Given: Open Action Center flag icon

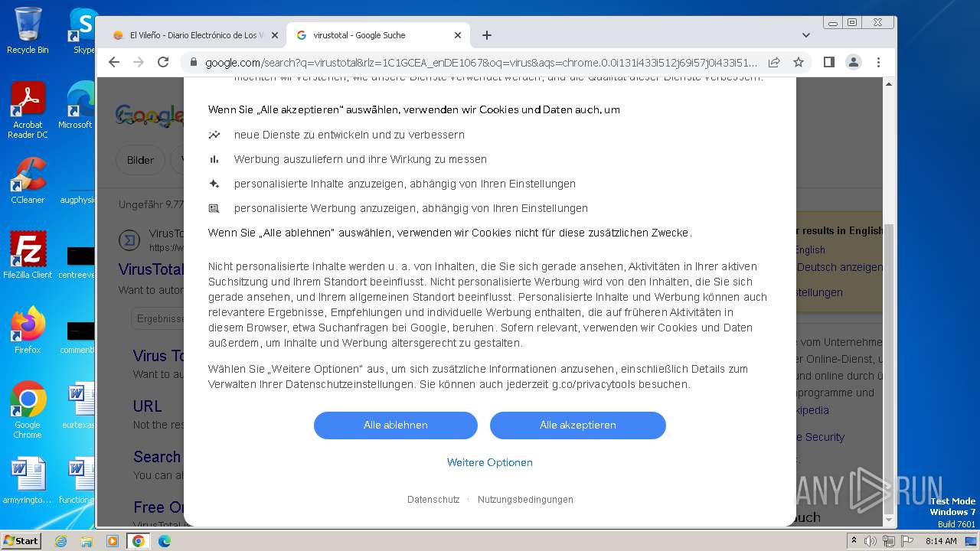Looking at the screenshot, I should pos(906,541).
